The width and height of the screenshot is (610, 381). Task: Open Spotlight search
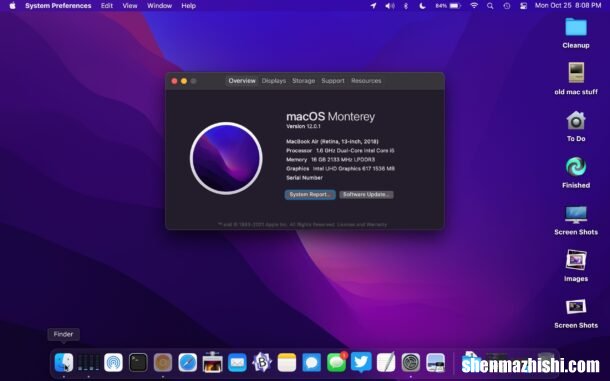[x=490, y=6]
